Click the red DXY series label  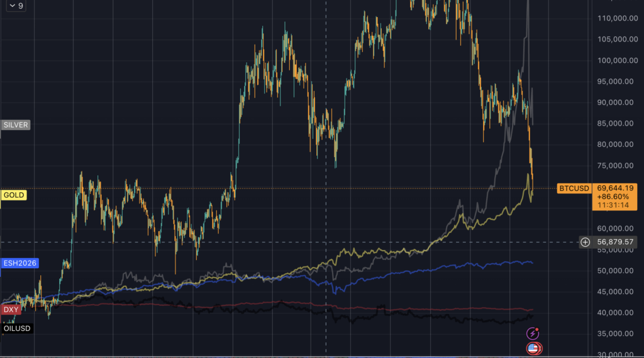pos(11,310)
